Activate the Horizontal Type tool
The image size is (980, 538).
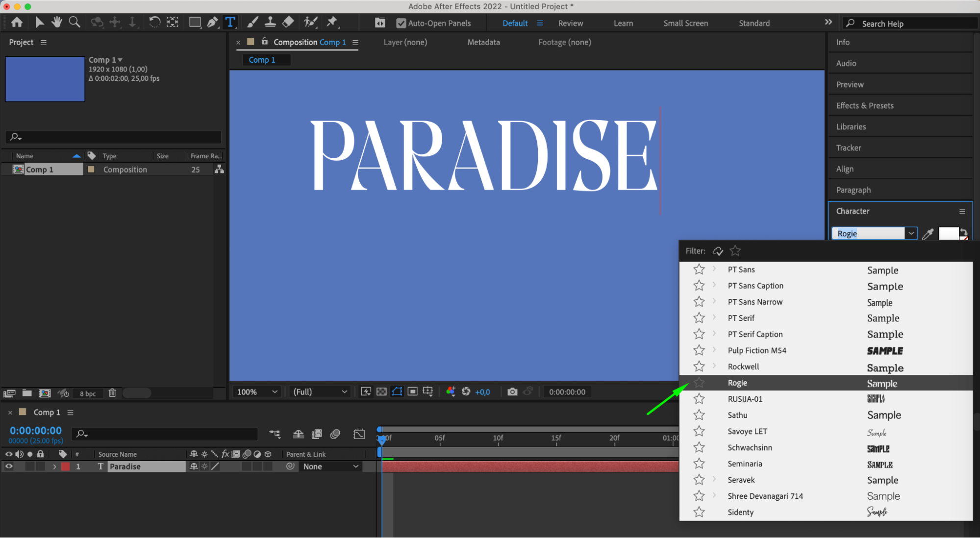point(230,22)
